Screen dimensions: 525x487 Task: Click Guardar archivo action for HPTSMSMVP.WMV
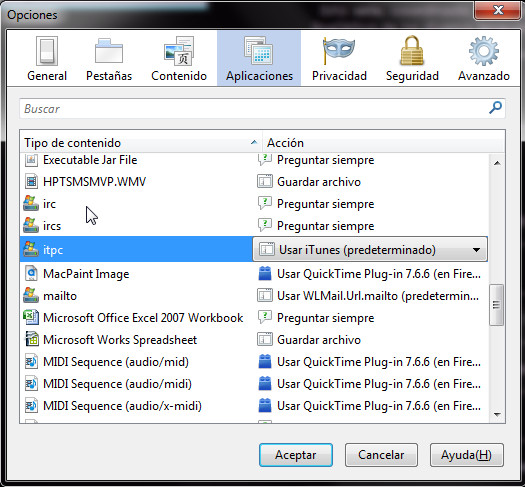coord(319,182)
